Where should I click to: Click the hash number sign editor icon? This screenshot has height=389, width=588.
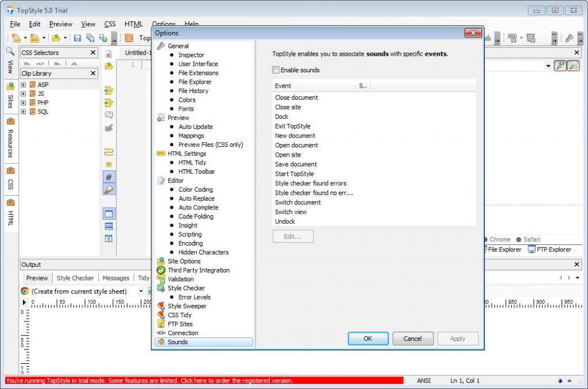point(109,177)
